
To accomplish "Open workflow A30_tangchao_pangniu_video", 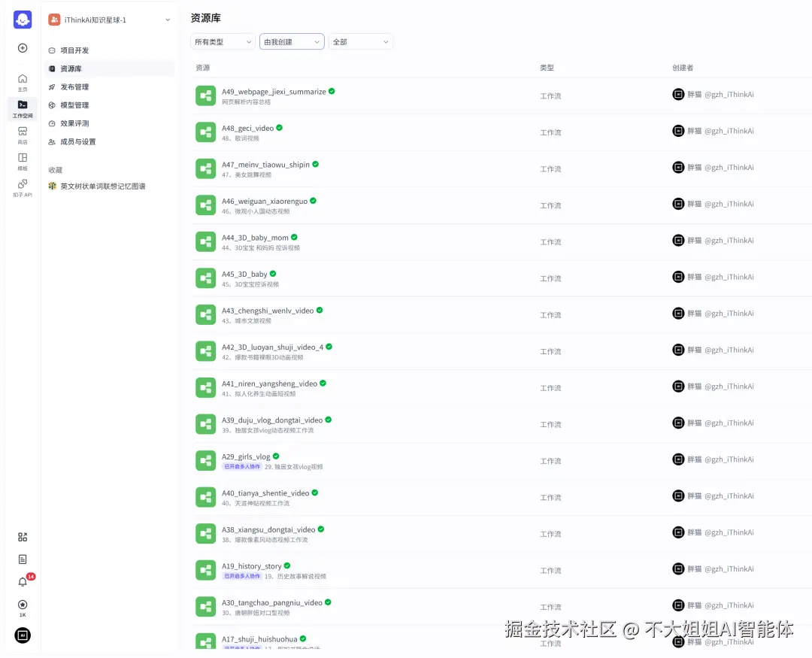I will pyautogui.click(x=272, y=602).
